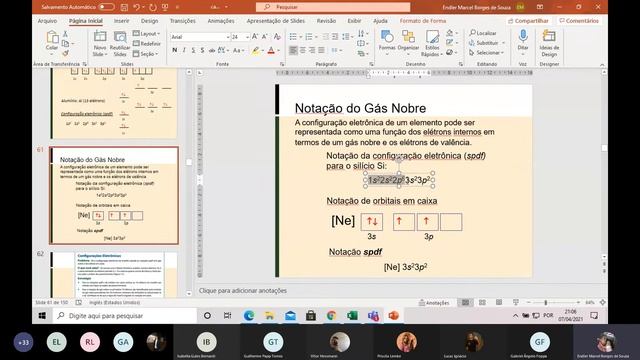Open the Formas shapes gallery
The image size is (640, 360).
click(387, 41)
